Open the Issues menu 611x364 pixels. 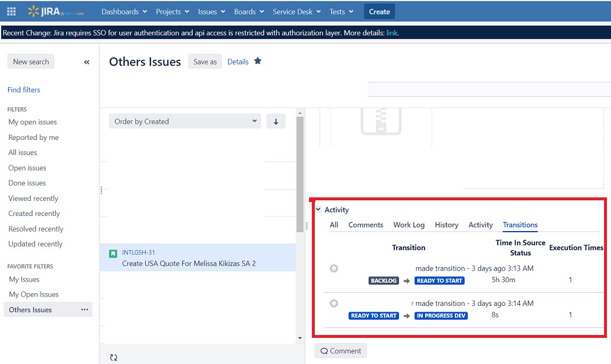click(x=211, y=12)
